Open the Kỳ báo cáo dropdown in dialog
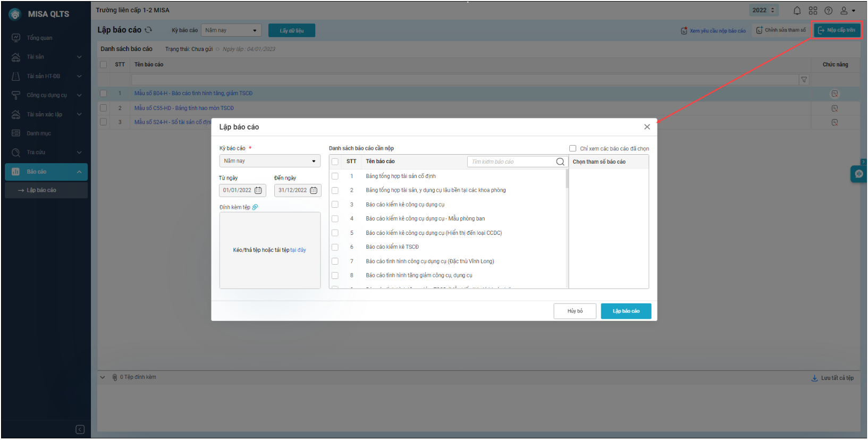Image resolution: width=868 pixels, height=440 pixels. 269,161
